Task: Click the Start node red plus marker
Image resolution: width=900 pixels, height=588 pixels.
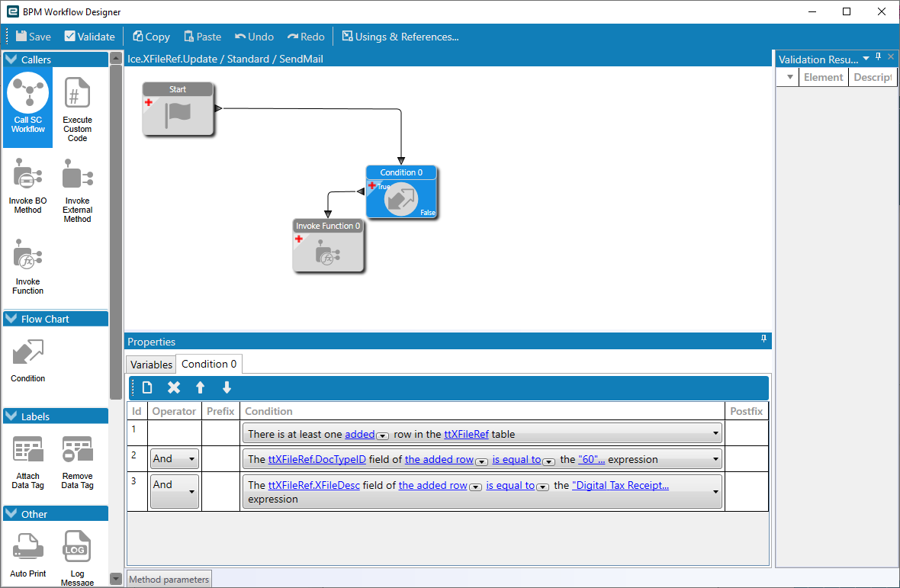Action: pyautogui.click(x=148, y=102)
